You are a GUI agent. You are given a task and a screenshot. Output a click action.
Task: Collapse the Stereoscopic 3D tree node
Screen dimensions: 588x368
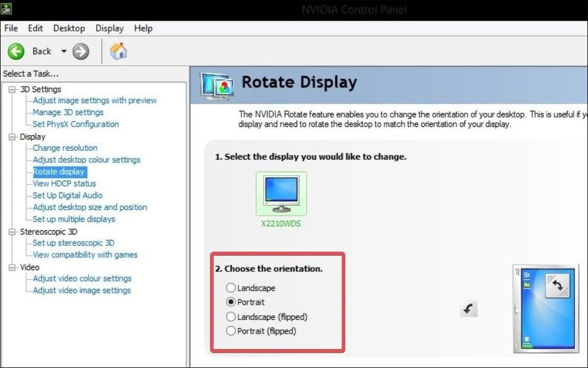click(x=12, y=232)
